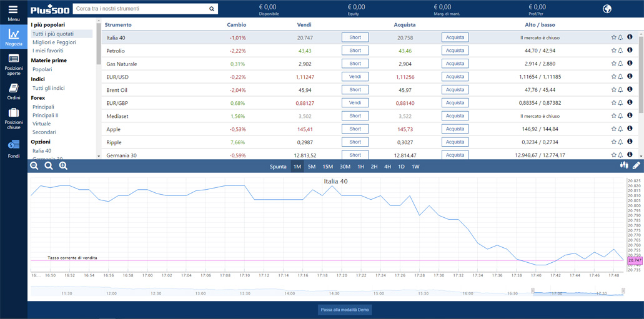644x319 pixels.
Task: Select the 1D chart interval
Action: [x=402, y=167]
